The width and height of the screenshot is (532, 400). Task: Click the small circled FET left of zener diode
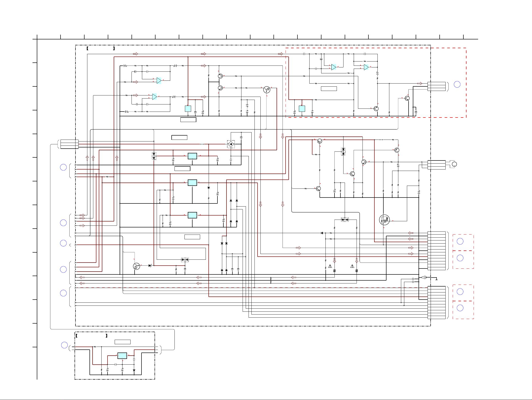coord(136,266)
